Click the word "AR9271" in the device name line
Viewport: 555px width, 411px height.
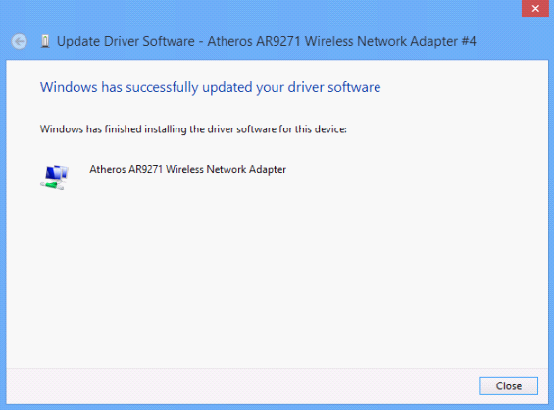coord(145,169)
